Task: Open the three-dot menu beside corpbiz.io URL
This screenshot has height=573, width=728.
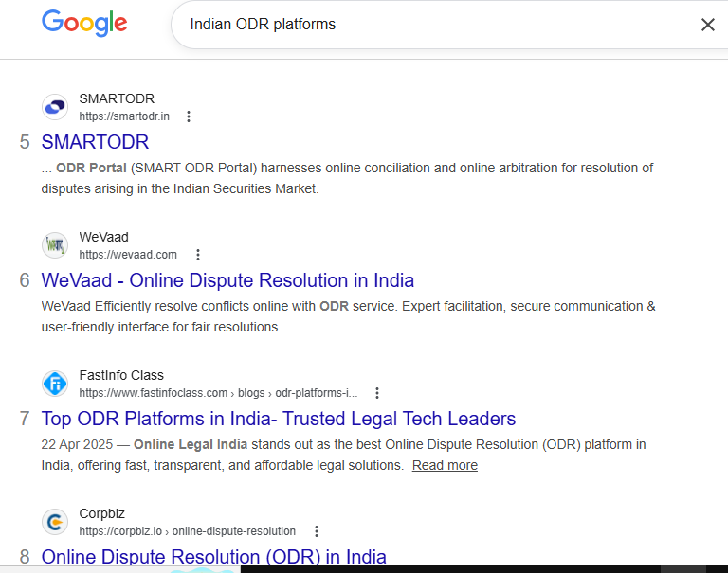Action: coord(317,531)
